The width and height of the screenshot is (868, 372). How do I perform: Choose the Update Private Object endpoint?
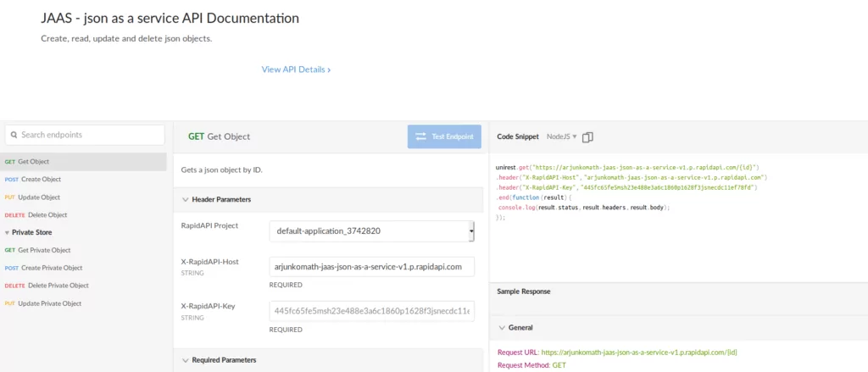(x=48, y=303)
